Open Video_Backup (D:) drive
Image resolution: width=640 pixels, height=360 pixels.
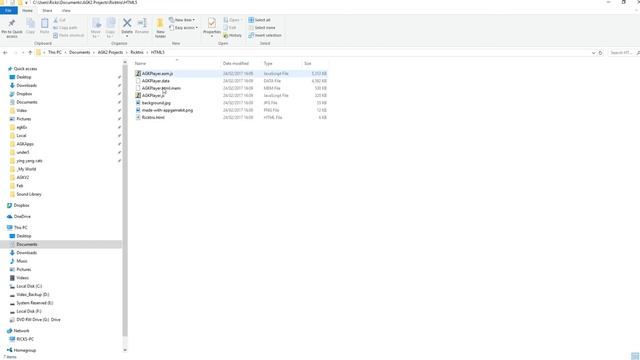[x=33, y=295]
